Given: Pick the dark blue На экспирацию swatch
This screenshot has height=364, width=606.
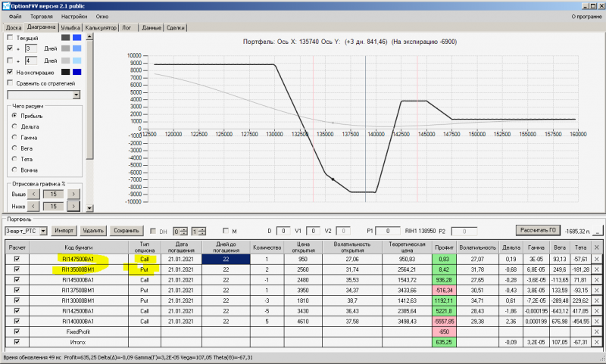Looking at the screenshot, I should pos(77,72).
